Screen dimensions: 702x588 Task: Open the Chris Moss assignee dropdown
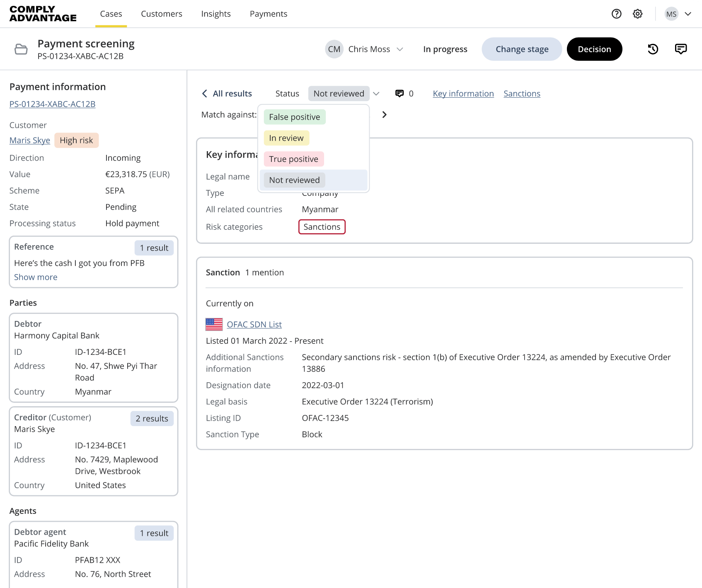coord(399,49)
